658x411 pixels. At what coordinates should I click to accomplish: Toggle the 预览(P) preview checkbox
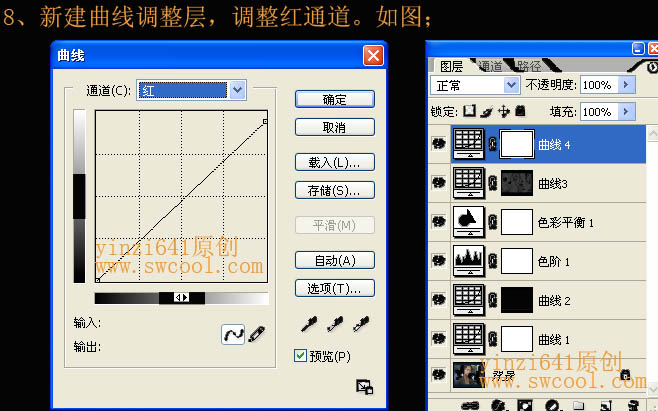(x=300, y=355)
